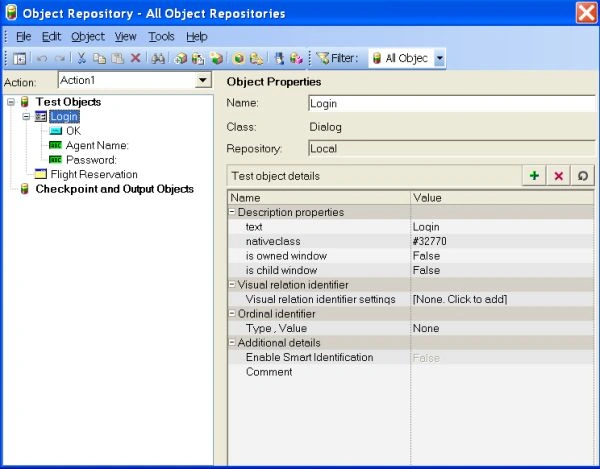The image size is (600, 469).
Task: Open the Help menu
Action: [197, 37]
